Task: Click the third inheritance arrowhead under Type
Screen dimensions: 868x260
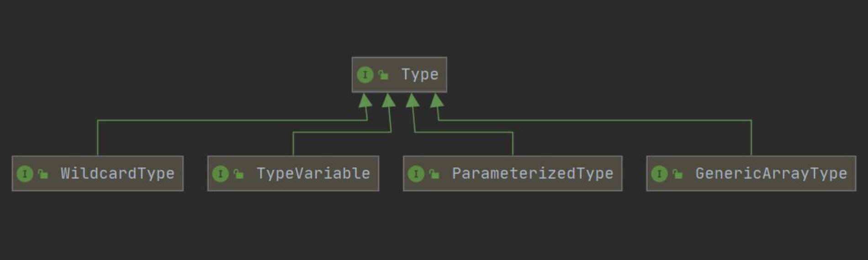Action: tap(413, 101)
